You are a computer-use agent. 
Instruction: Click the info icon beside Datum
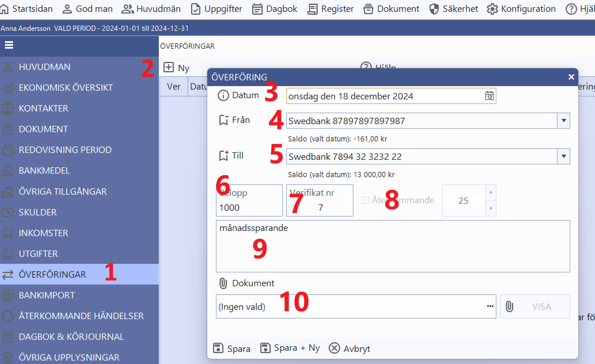[x=223, y=95]
